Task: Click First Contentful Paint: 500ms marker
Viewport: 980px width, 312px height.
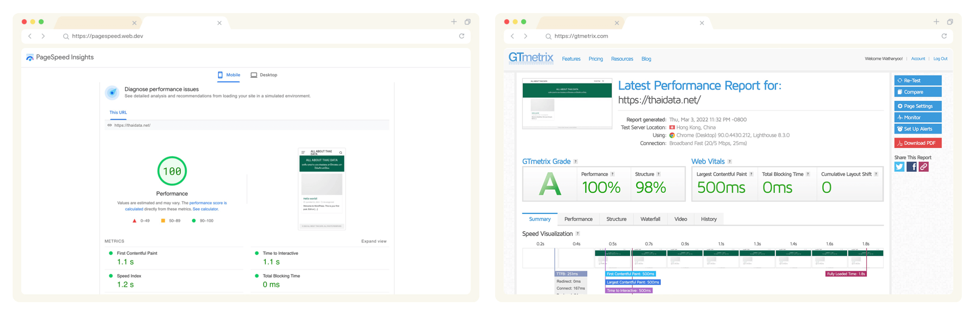Action: [x=630, y=274]
